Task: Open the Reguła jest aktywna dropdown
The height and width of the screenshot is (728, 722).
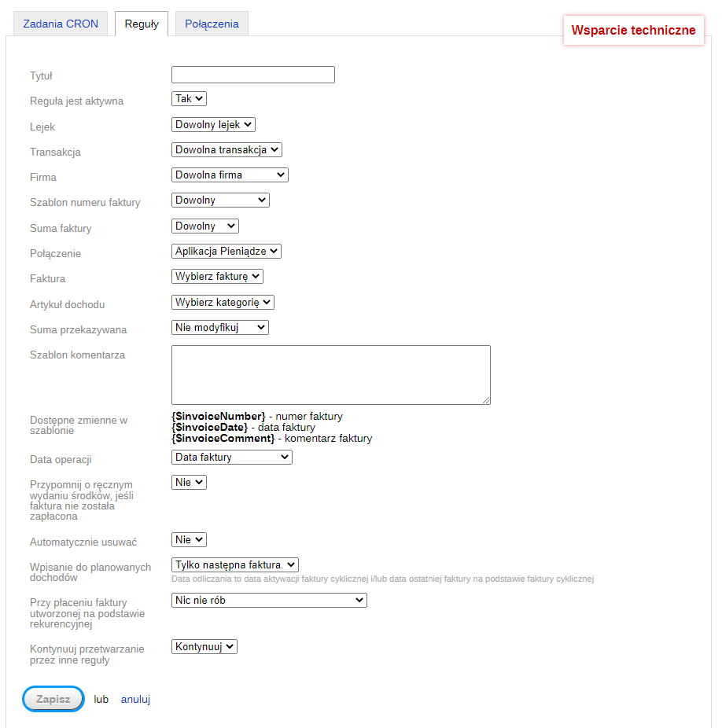Action: pyautogui.click(x=189, y=99)
